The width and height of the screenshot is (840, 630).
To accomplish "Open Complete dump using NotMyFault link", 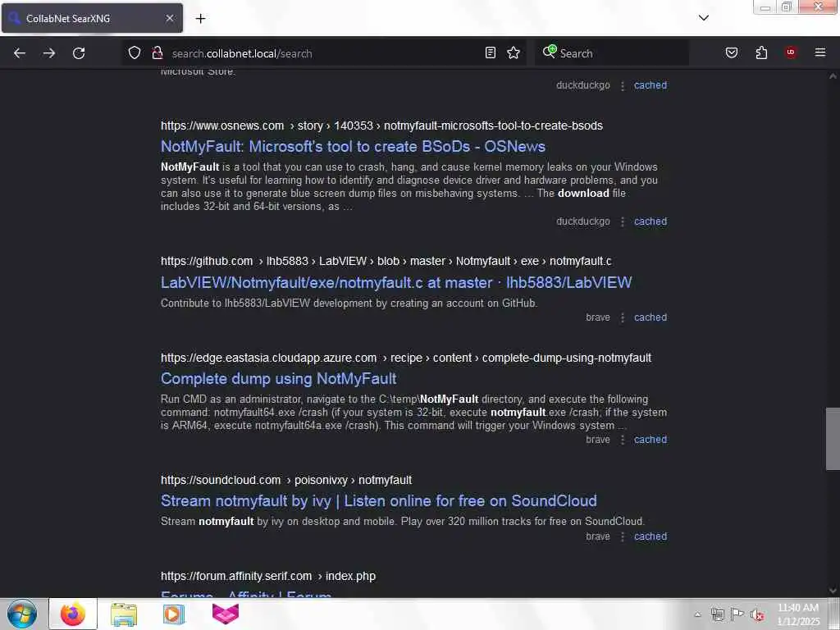I will coord(279,379).
